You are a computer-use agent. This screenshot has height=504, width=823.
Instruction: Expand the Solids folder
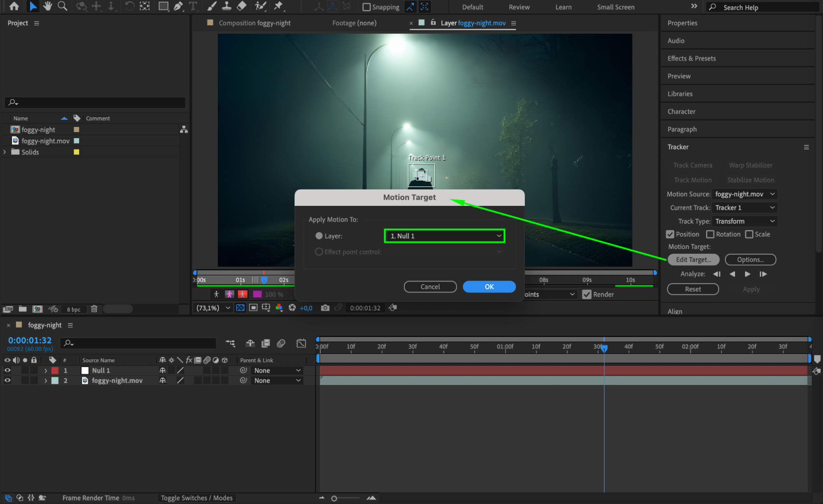pyautogui.click(x=5, y=152)
